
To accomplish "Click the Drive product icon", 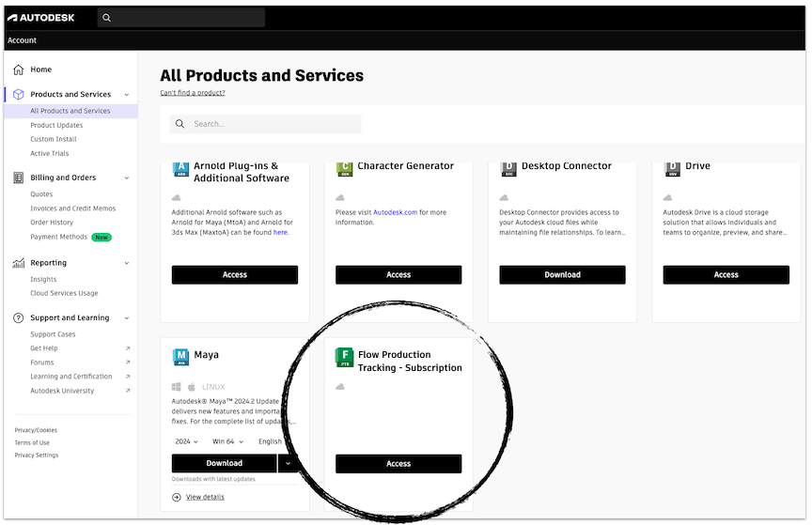I will coord(672,169).
